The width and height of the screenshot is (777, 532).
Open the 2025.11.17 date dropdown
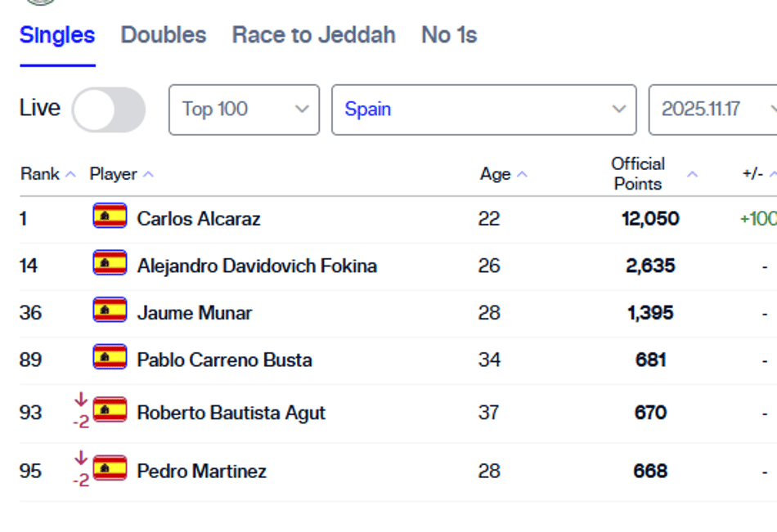pos(713,110)
